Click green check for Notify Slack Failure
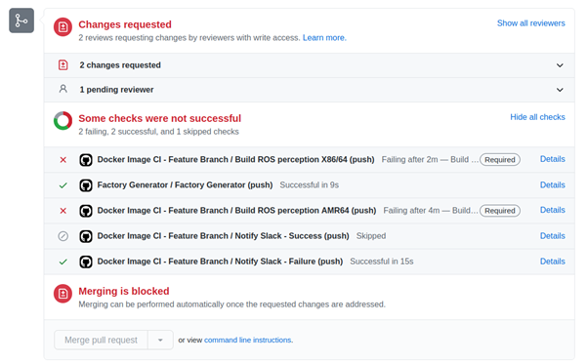Screen dimensions: 588x364 pos(63,262)
